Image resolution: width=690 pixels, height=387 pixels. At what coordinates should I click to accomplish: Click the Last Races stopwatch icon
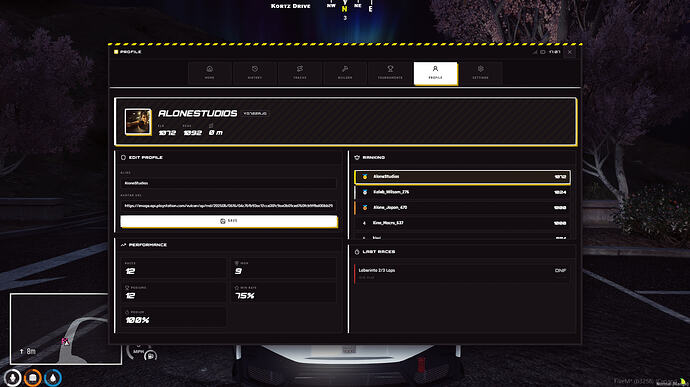click(357, 252)
